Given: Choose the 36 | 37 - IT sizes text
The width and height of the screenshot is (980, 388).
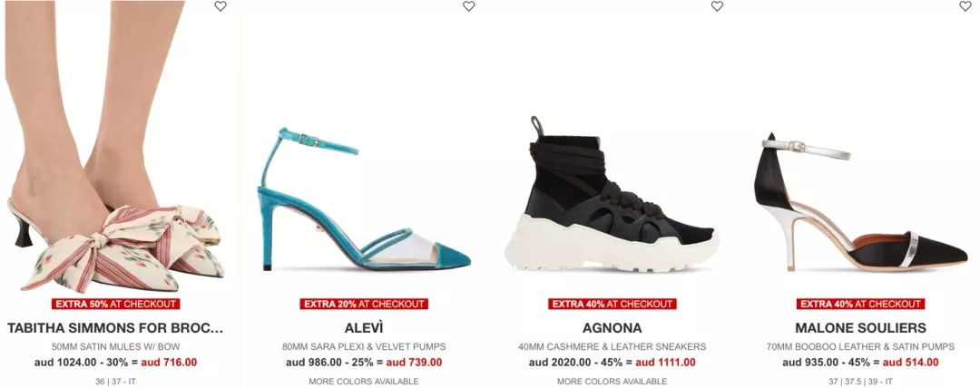Looking at the screenshot, I should (115, 381).
